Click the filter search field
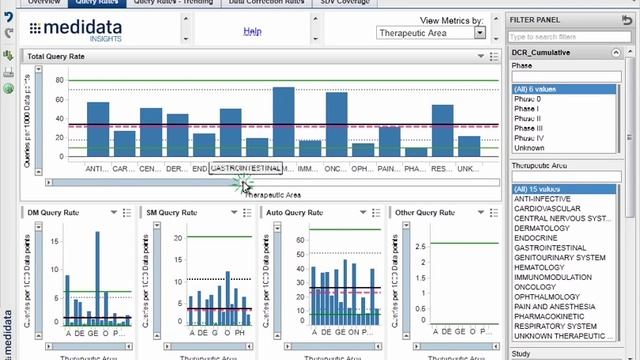 coord(569,37)
